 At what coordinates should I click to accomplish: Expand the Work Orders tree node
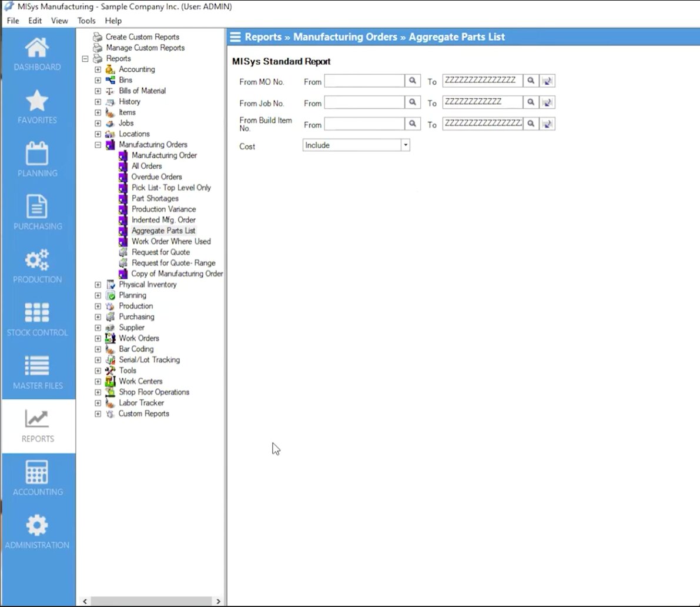(x=98, y=338)
